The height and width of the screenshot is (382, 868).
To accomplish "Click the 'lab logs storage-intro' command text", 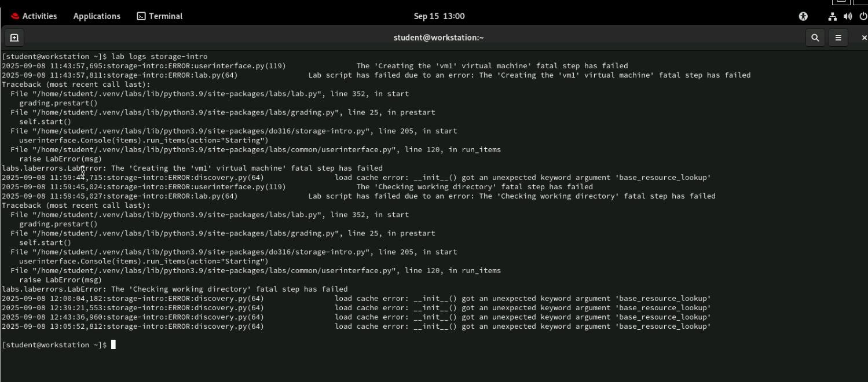I will click(159, 57).
